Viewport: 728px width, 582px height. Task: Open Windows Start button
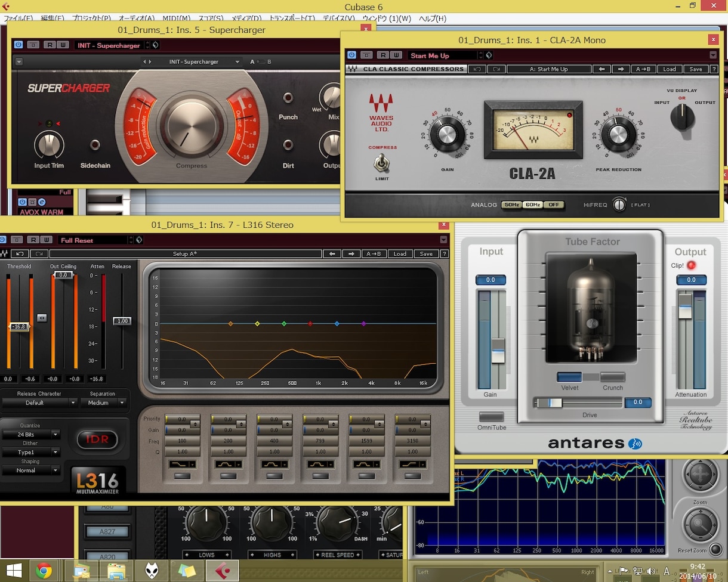[x=13, y=571]
